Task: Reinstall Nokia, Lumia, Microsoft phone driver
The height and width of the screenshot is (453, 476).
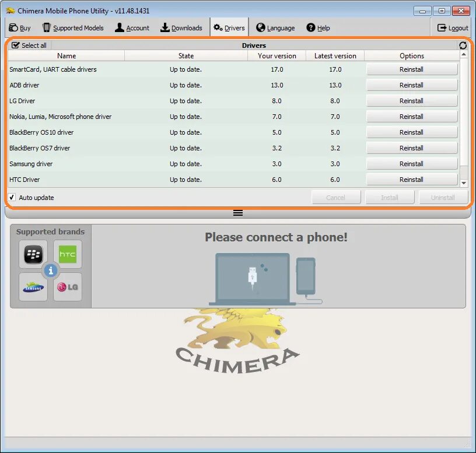Action: [x=412, y=117]
